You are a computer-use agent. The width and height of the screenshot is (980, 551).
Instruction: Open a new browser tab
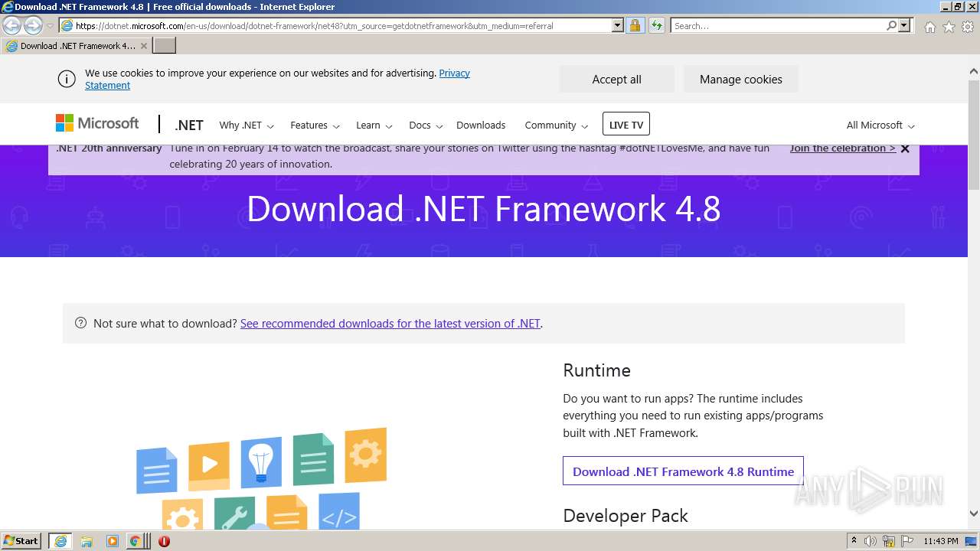click(165, 46)
